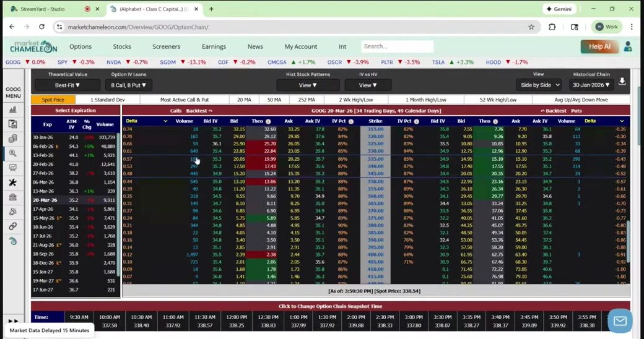Click the Help AI button
Viewport: 644px width, 339px height.
click(599, 46)
